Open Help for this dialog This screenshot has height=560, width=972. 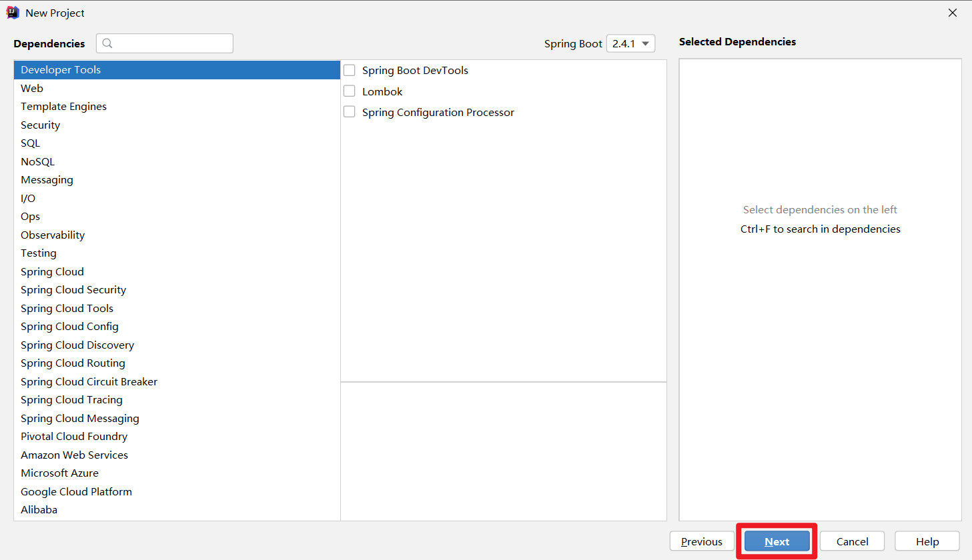[927, 541]
